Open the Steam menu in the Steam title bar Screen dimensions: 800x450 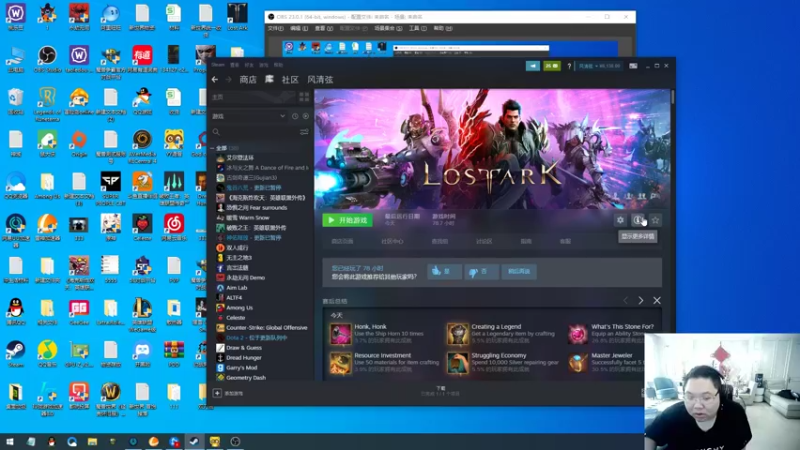(218, 65)
